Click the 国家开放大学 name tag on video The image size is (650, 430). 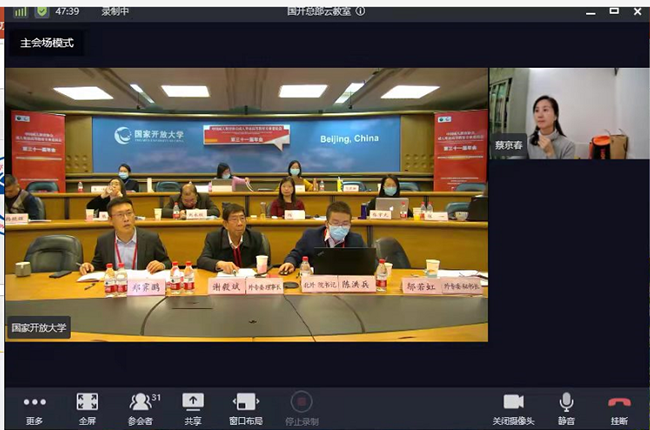point(40,327)
